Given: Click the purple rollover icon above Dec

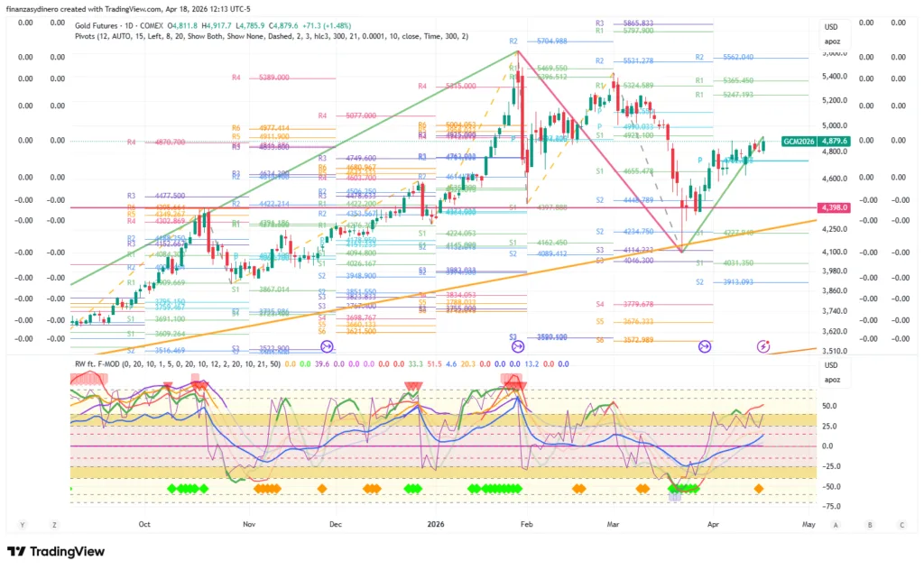Looking at the screenshot, I should click(327, 345).
